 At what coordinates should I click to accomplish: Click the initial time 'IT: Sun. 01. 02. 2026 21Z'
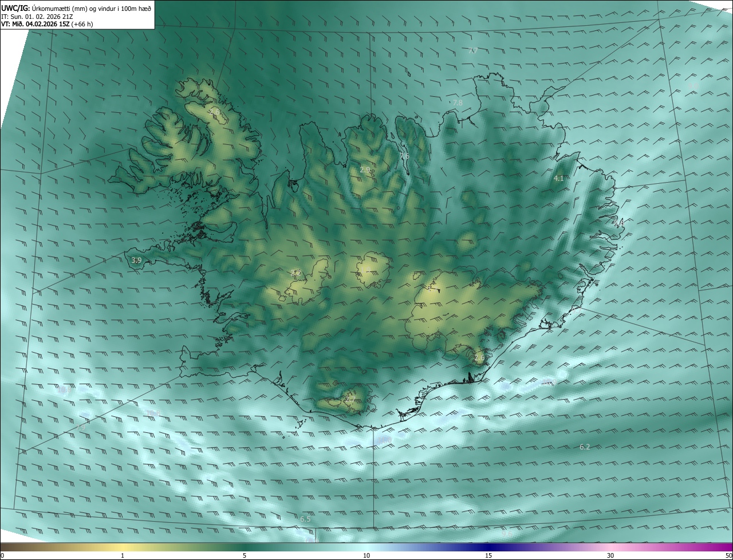(x=38, y=16)
